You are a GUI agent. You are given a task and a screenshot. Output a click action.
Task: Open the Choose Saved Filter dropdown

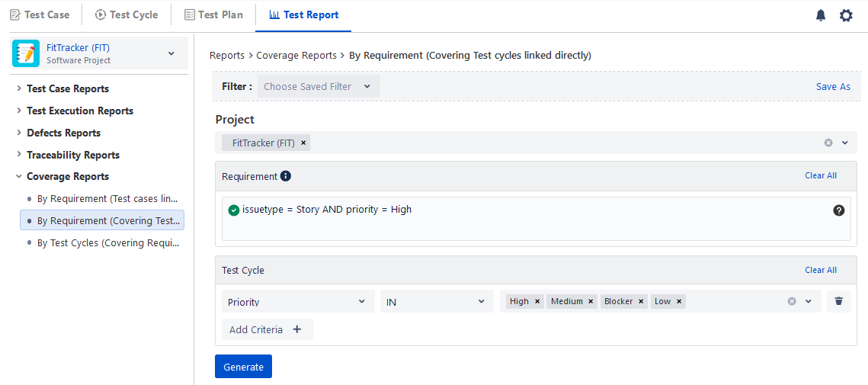(319, 86)
